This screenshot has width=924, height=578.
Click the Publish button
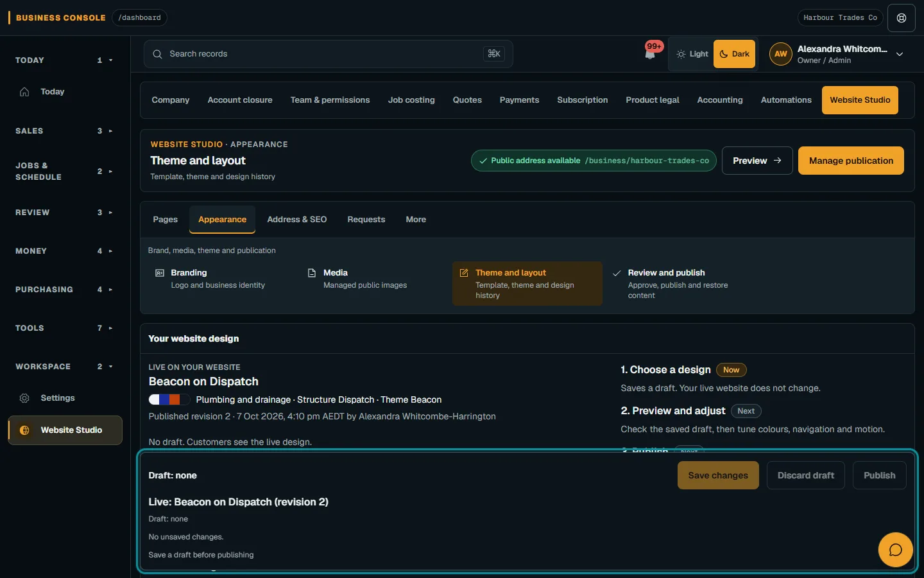[x=879, y=475]
